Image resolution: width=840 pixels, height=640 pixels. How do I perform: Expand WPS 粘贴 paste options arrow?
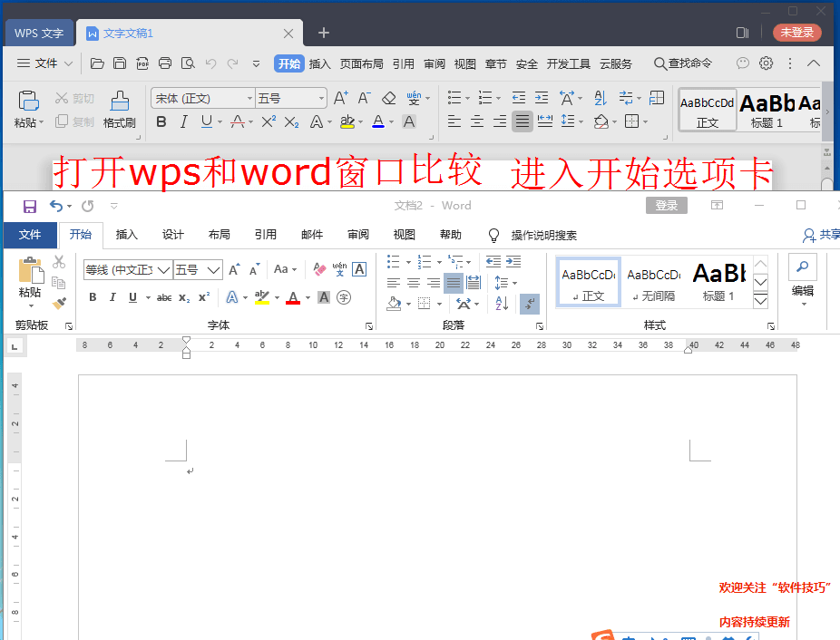tap(41, 122)
